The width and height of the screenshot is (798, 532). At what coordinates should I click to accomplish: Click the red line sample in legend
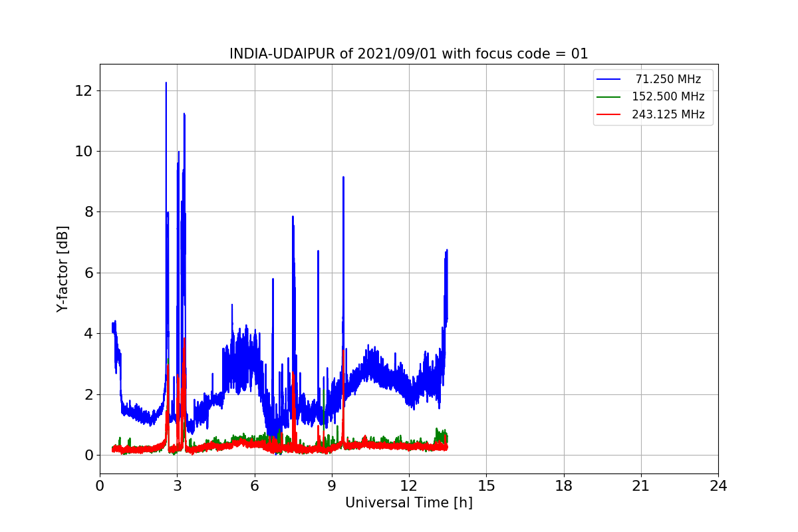coord(608,114)
